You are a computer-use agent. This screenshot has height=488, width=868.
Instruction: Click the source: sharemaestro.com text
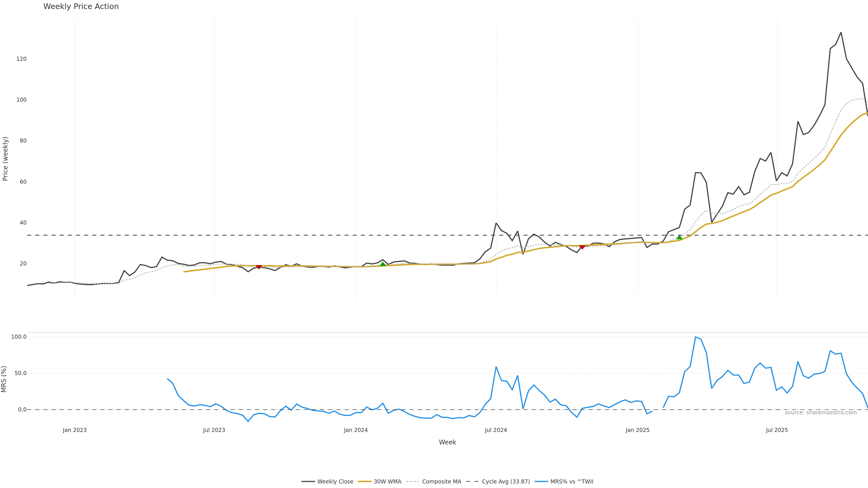[821, 413]
